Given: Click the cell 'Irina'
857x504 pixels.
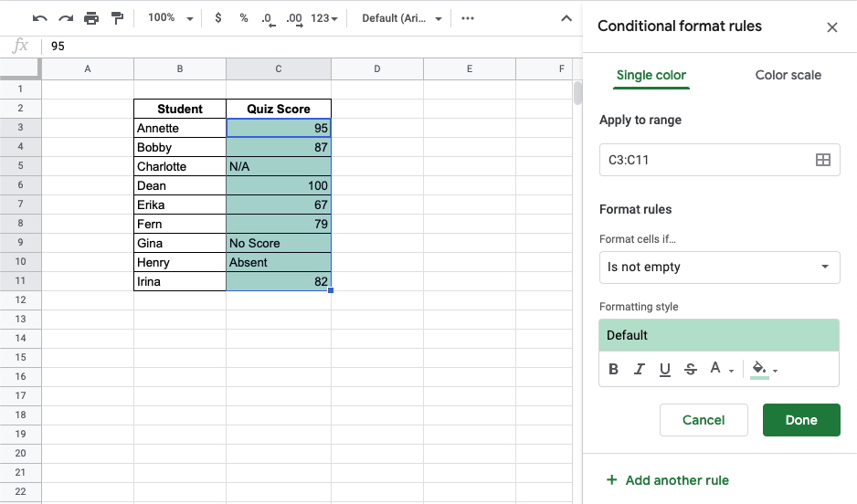Looking at the screenshot, I should point(180,280).
